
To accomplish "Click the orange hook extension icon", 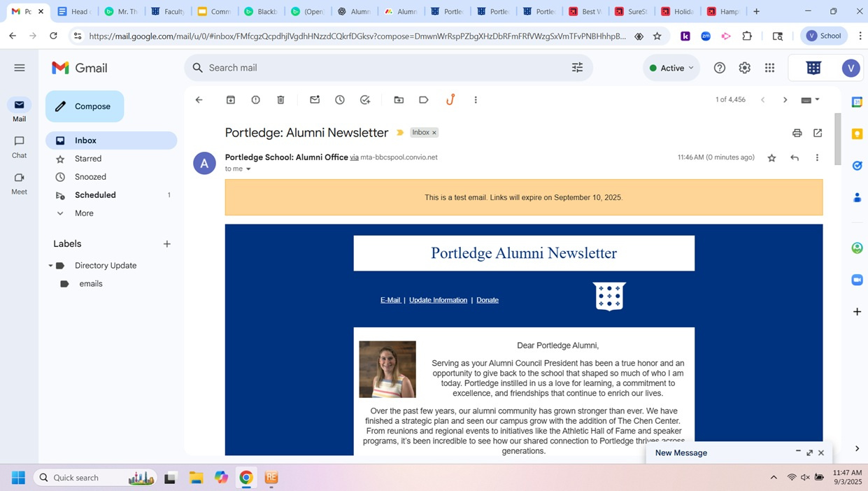I will click(450, 100).
